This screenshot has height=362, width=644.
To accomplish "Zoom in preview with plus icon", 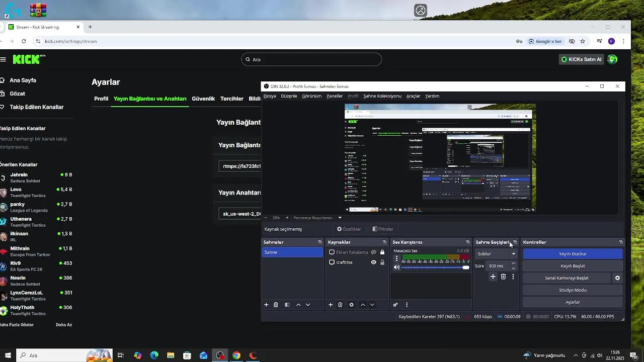I will click(x=287, y=218).
